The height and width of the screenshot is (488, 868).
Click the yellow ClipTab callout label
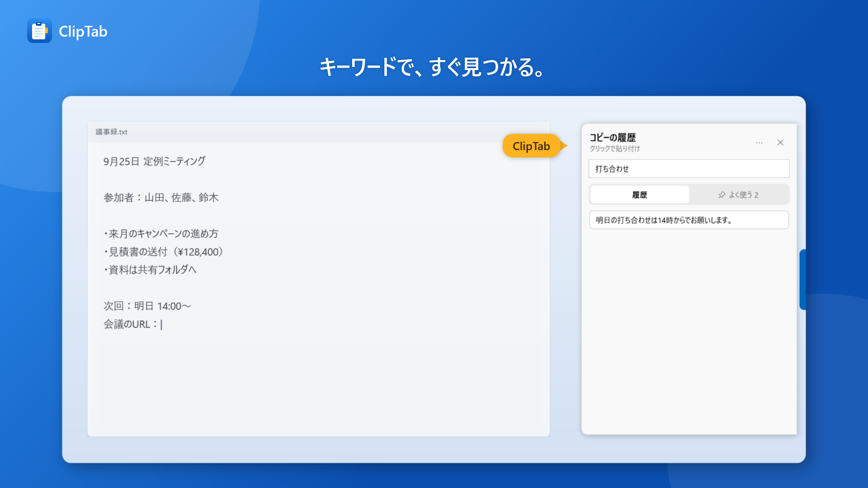pos(532,146)
